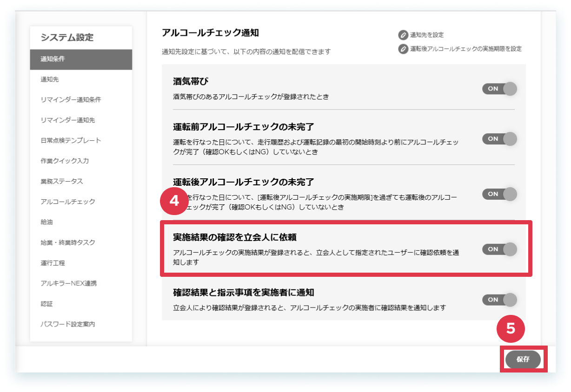Toggle the 運転前アルコールチェックの未完了 switch
This screenshot has width=571, height=392.
click(499, 139)
